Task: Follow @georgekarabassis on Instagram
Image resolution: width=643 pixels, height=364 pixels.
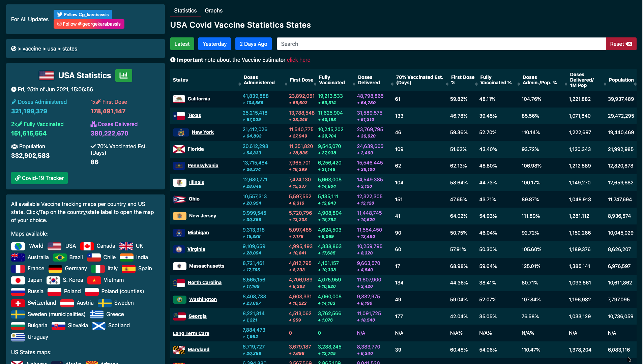Action: (89, 24)
